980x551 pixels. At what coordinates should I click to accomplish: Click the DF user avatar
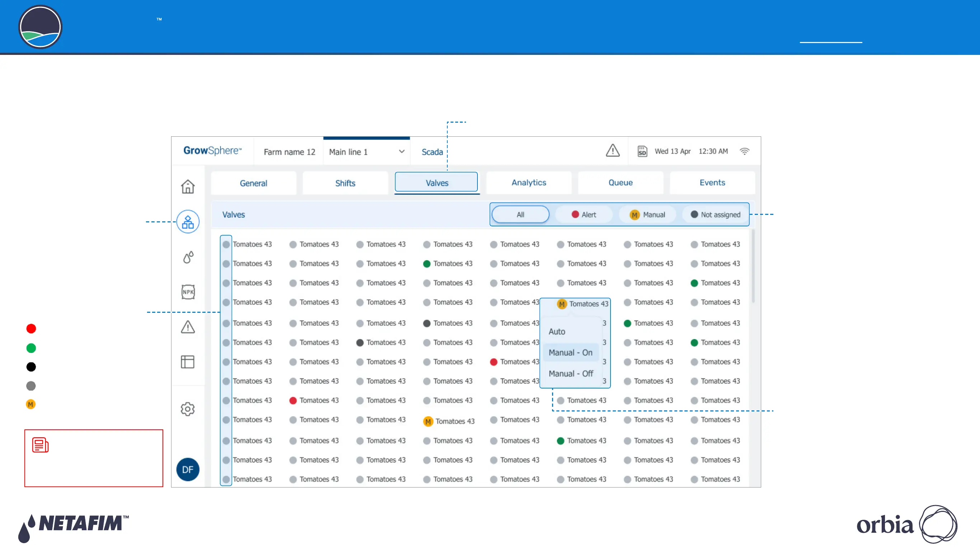188,470
